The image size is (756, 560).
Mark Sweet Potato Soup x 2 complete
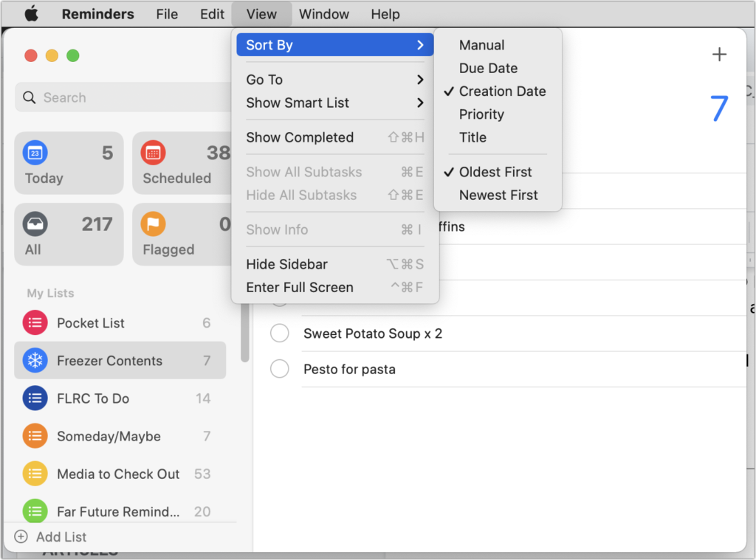click(280, 333)
